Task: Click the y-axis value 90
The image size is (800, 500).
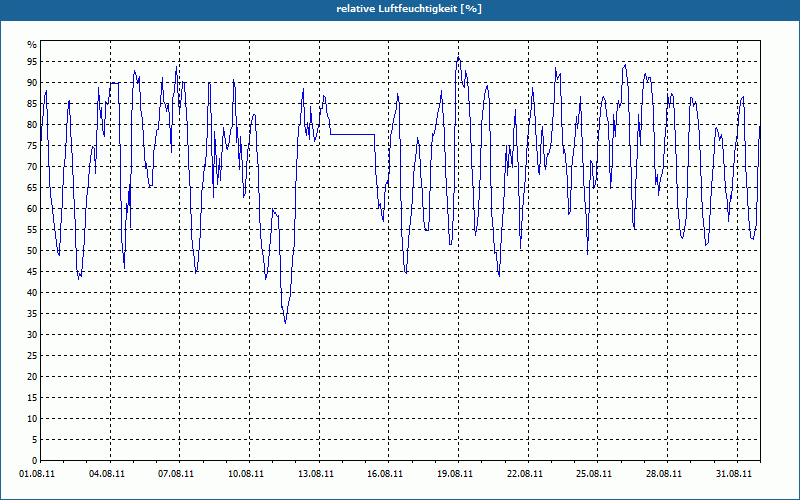Action: (32, 83)
